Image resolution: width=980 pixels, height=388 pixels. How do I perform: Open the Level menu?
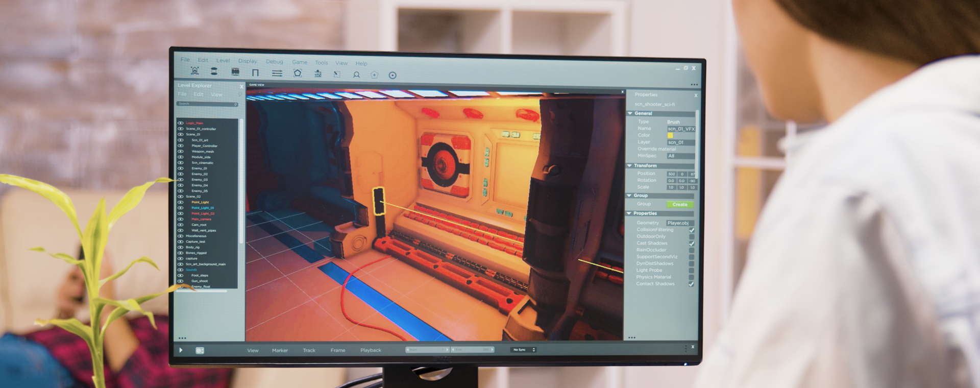point(223,60)
